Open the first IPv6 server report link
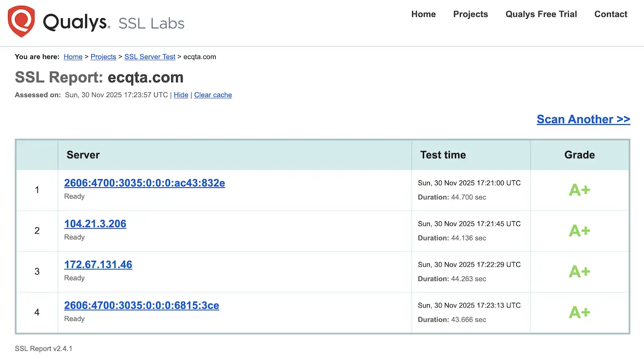 (144, 182)
